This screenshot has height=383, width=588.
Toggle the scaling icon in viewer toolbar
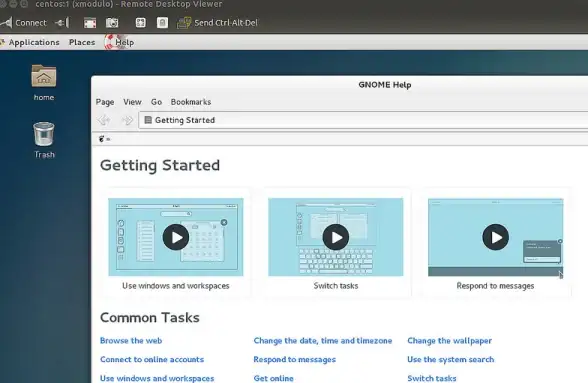(141, 23)
